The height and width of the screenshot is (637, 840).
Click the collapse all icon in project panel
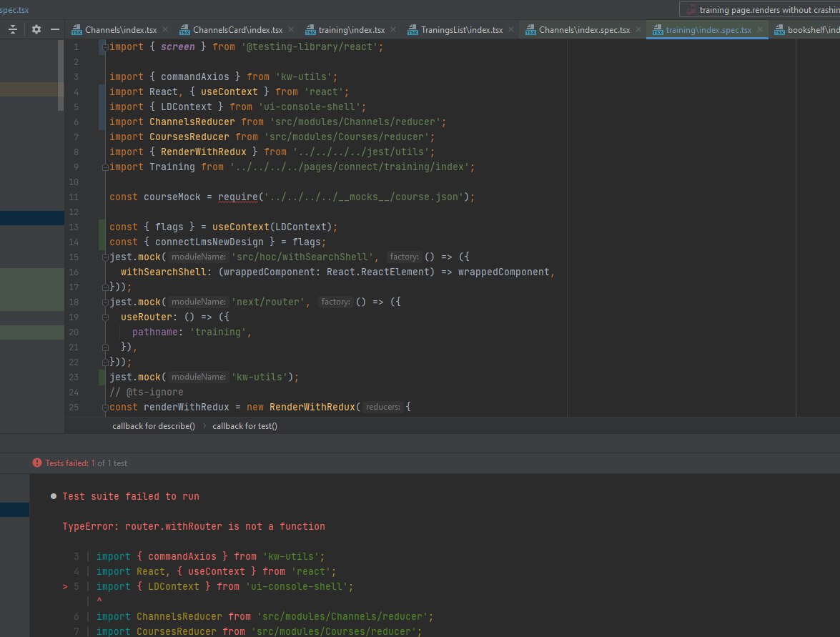(12, 30)
